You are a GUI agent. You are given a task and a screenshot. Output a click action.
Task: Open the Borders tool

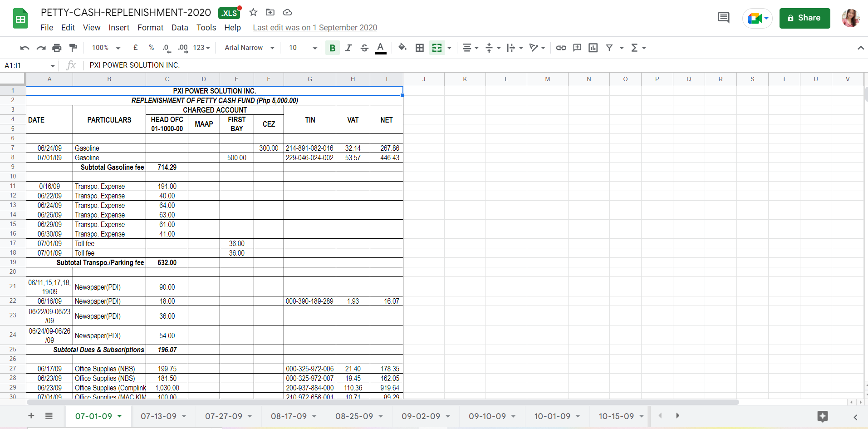coord(420,48)
